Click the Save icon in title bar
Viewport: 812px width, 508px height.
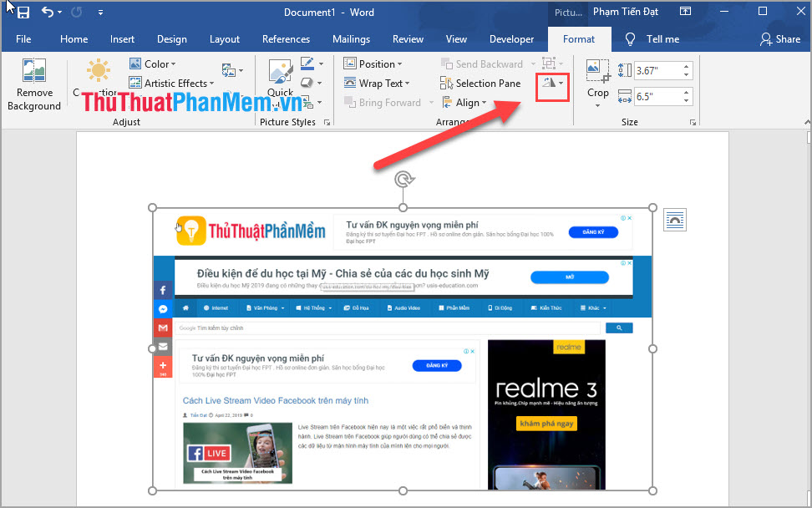pyautogui.click(x=23, y=13)
